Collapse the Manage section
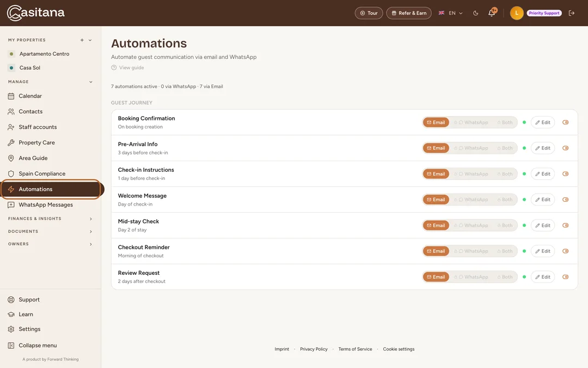 (x=90, y=82)
